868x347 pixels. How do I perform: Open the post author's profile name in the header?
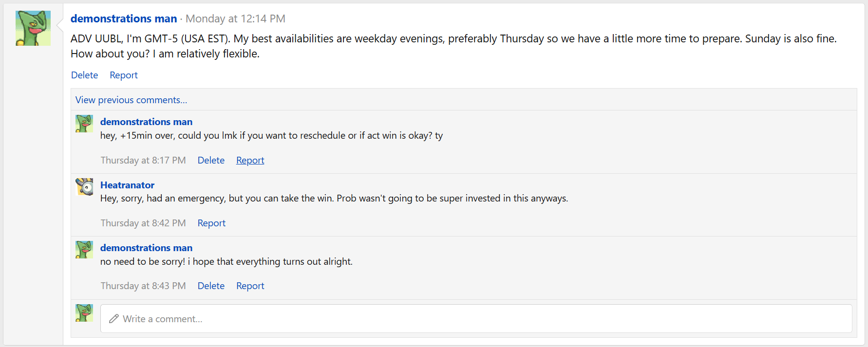(x=124, y=18)
